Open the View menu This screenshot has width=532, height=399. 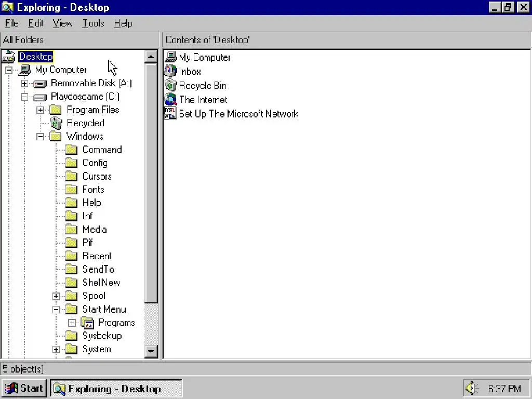62,23
